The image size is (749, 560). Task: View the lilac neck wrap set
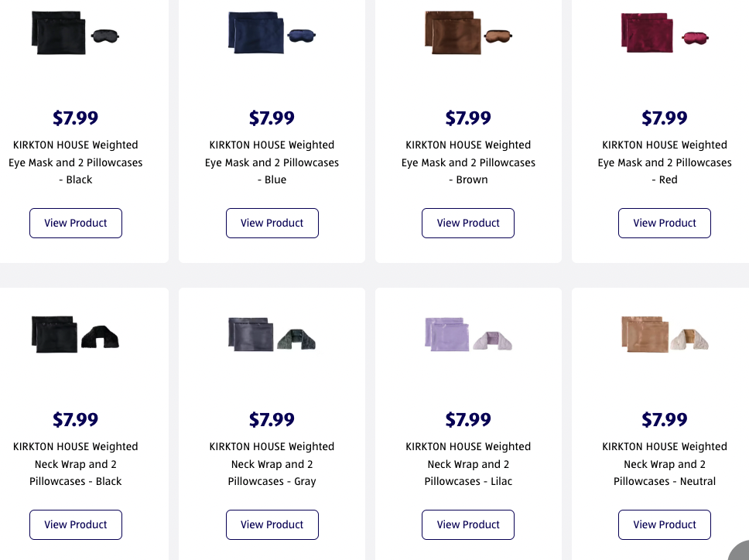pyautogui.click(x=468, y=524)
